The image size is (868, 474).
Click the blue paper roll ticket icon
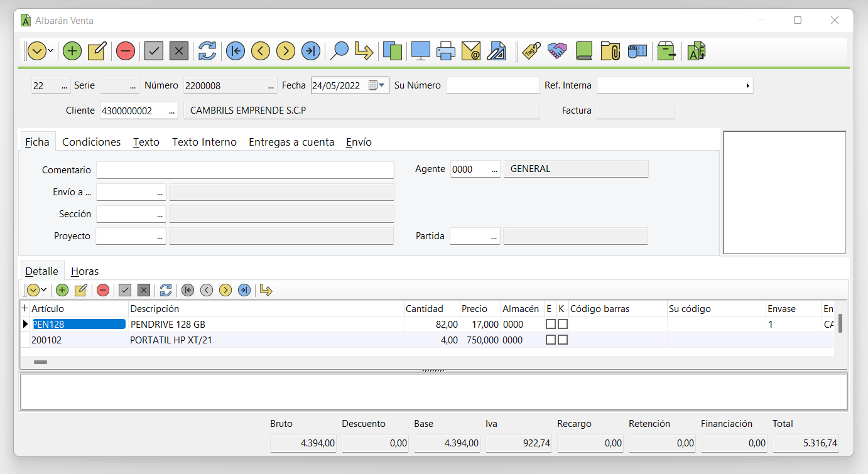click(x=637, y=51)
